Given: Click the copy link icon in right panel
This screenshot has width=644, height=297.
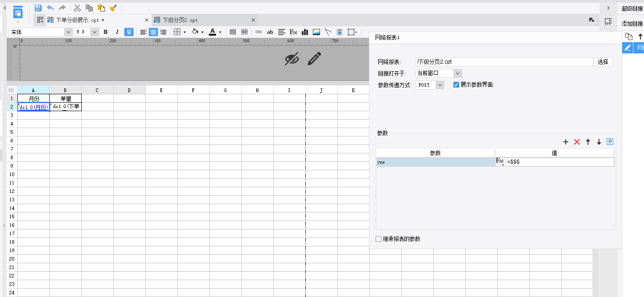Looking at the screenshot, I should 628,36.
